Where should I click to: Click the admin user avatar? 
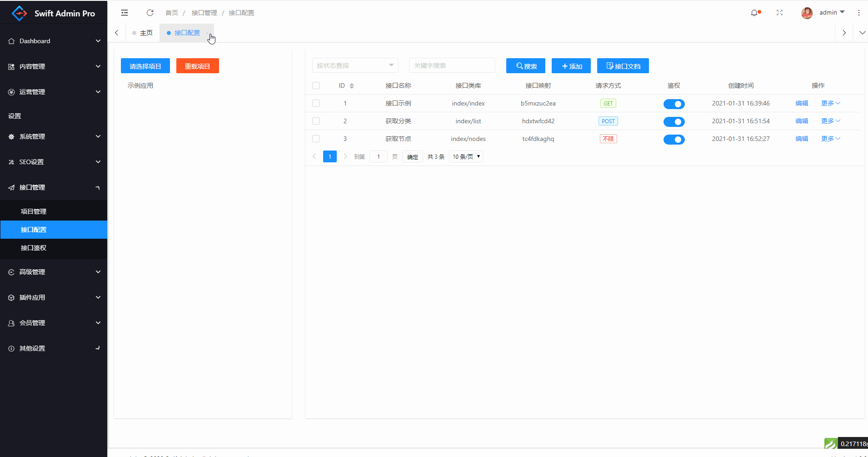pos(807,13)
